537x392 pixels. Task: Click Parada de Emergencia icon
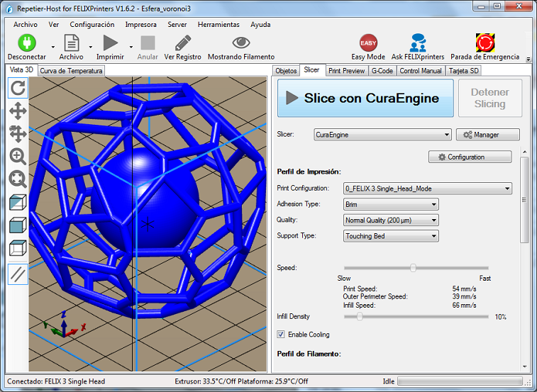(485, 43)
